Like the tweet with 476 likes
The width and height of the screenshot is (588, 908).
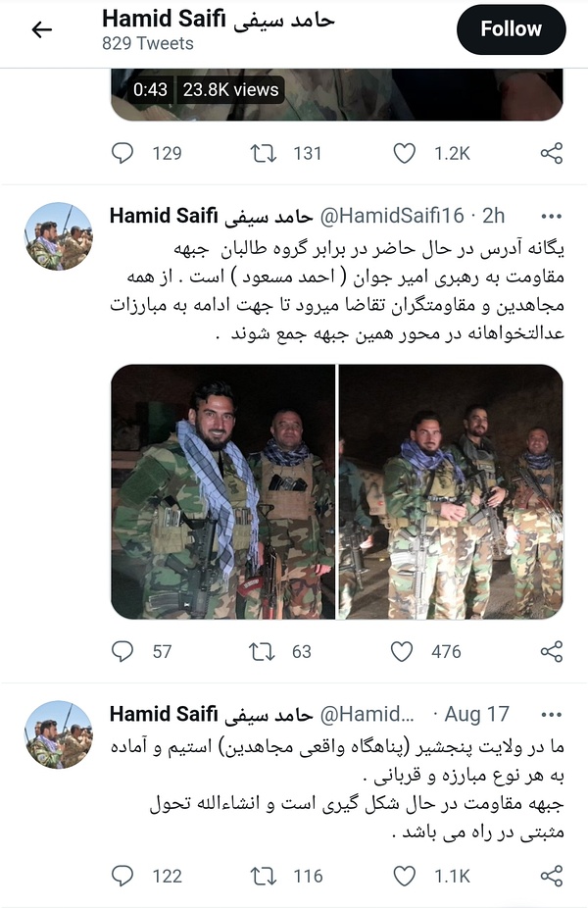[402, 651]
